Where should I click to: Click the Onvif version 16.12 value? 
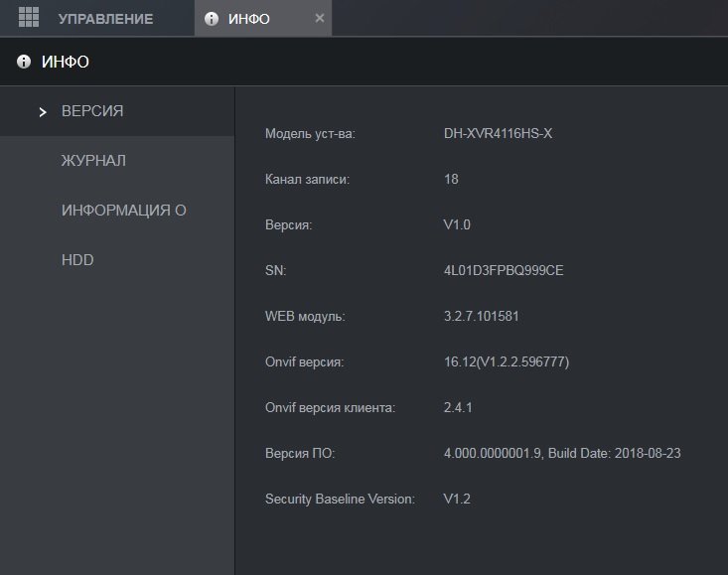(x=506, y=361)
